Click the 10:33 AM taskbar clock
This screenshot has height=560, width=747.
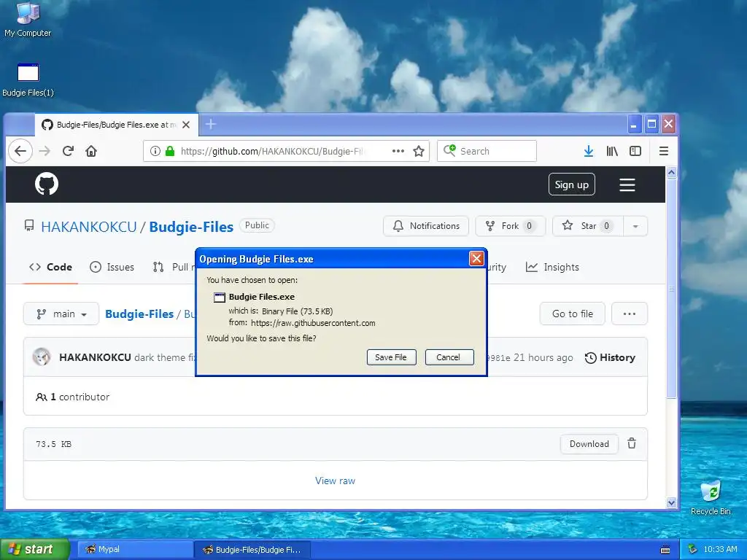720,550
